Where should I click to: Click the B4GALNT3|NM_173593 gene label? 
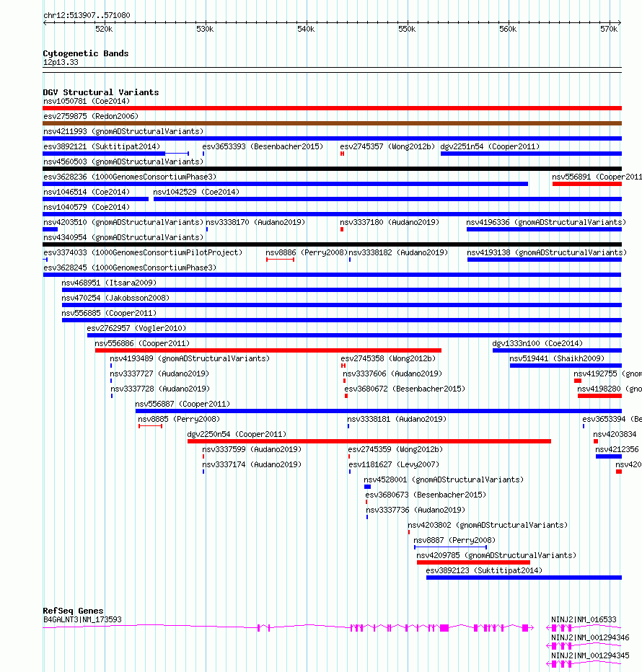click(82, 619)
